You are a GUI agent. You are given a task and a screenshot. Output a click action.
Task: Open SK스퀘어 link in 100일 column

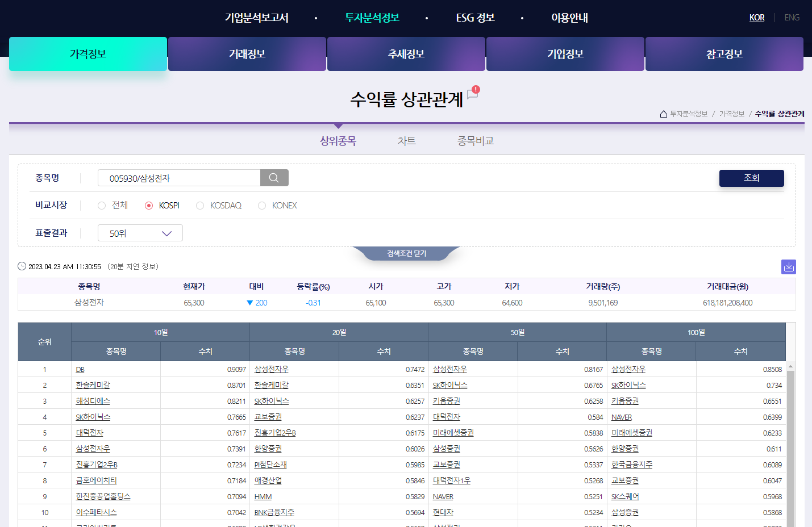click(x=625, y=497)
